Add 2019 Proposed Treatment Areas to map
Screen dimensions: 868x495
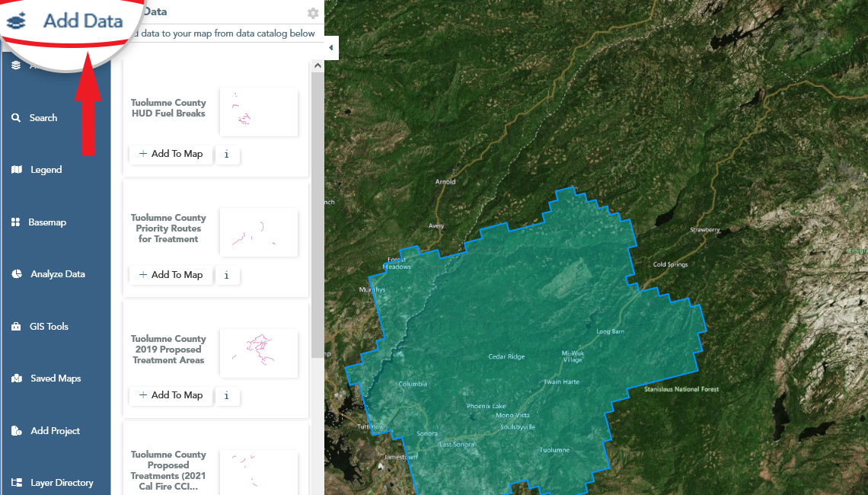(x=171, y=395)
